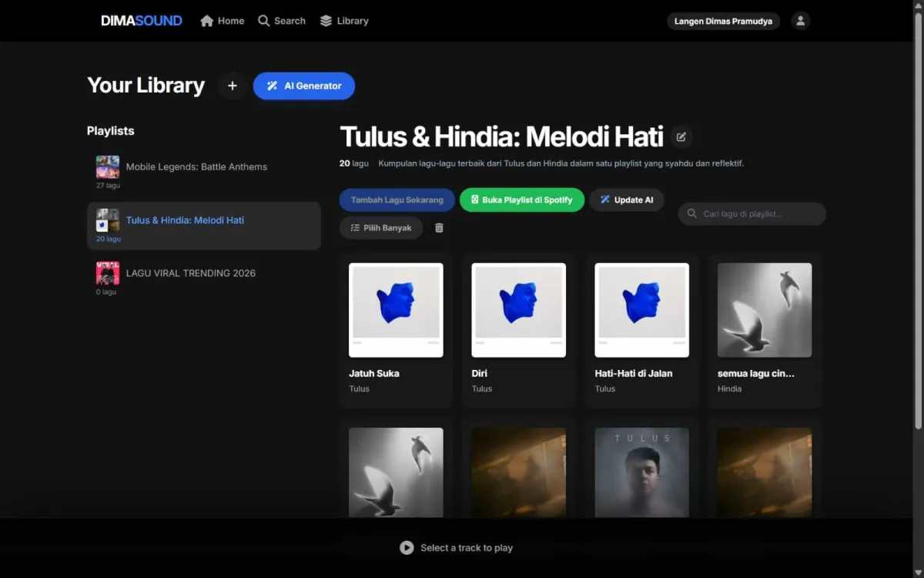The height and width of the screenshot is (578, 924).
Task: Open Search from the top navigation
Action: (282, 21)
